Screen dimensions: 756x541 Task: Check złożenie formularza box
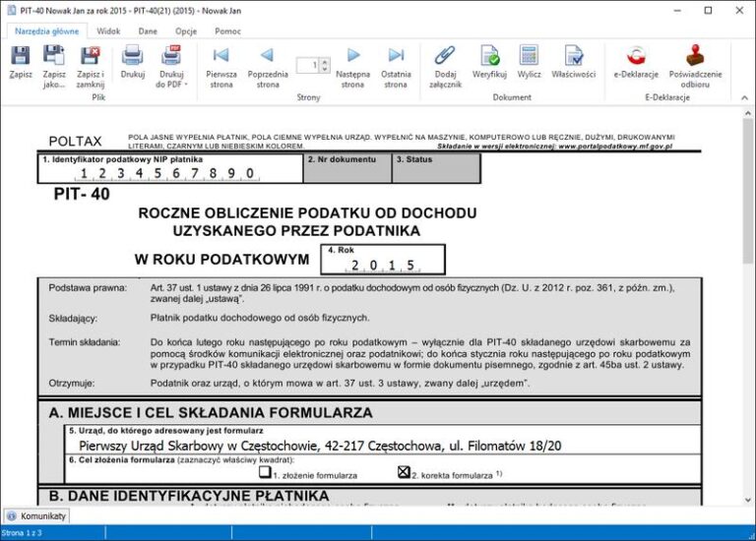click(265, 471)
